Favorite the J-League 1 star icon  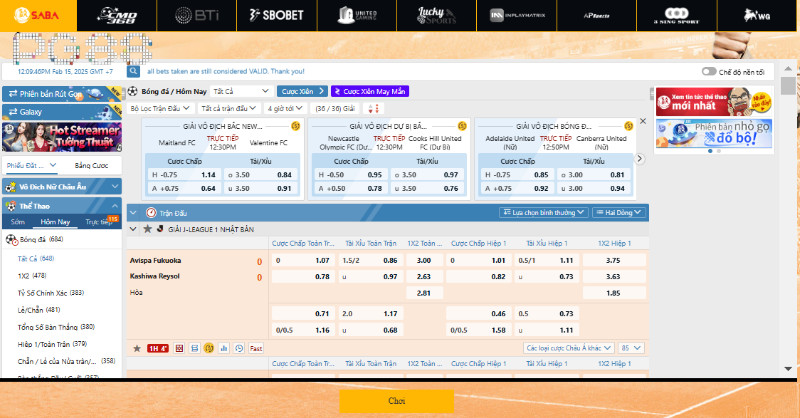tap(147, 229)
